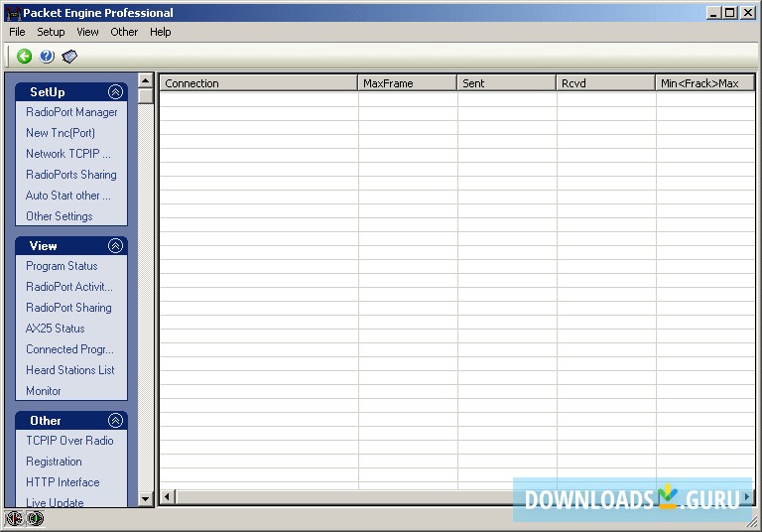The height and width of the screenshot is (532, 762).
Task: Maximize the Packet Engine window
Action: point(730,13)
